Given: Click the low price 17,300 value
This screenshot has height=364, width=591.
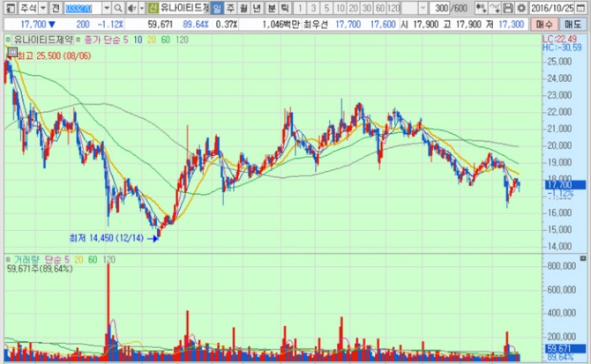Looking at the screenshot, I should click(x=511, y=25).
